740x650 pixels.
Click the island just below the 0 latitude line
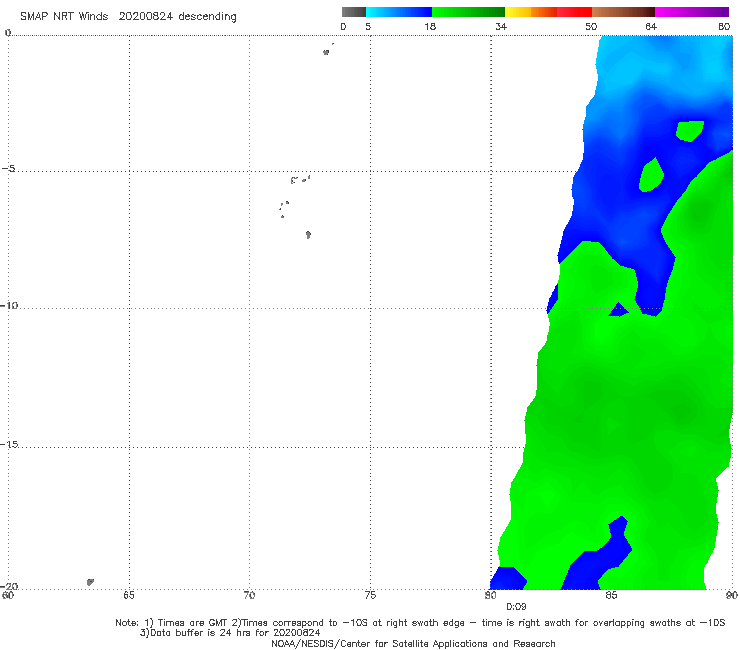(x=326, y=52)
